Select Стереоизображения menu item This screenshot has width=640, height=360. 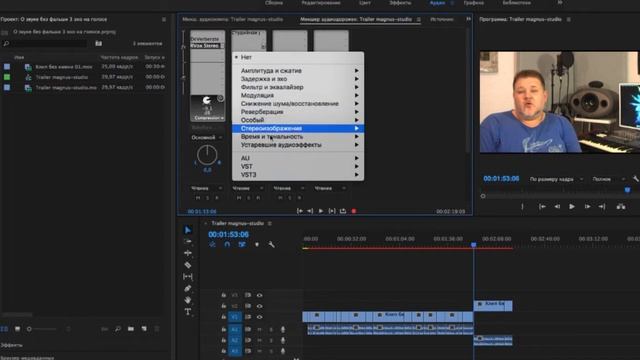[x=298, y=128]
